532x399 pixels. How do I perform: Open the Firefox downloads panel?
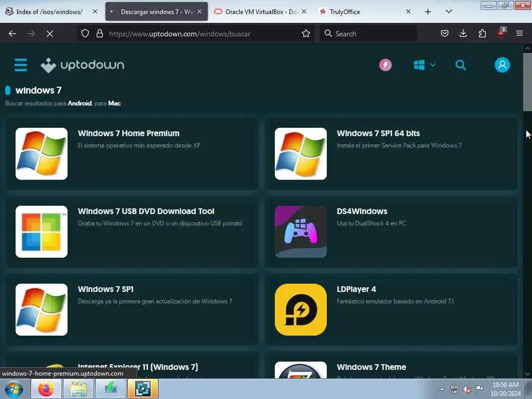(463, 34)
